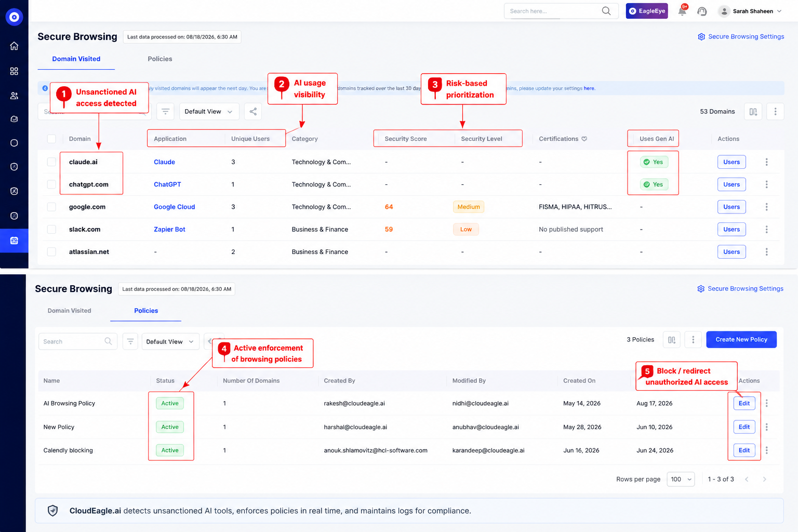Toggle the select-all checkbox in Domain header
Image resolution: width=798 pixels, height=532 pixels.
(51, 139)
